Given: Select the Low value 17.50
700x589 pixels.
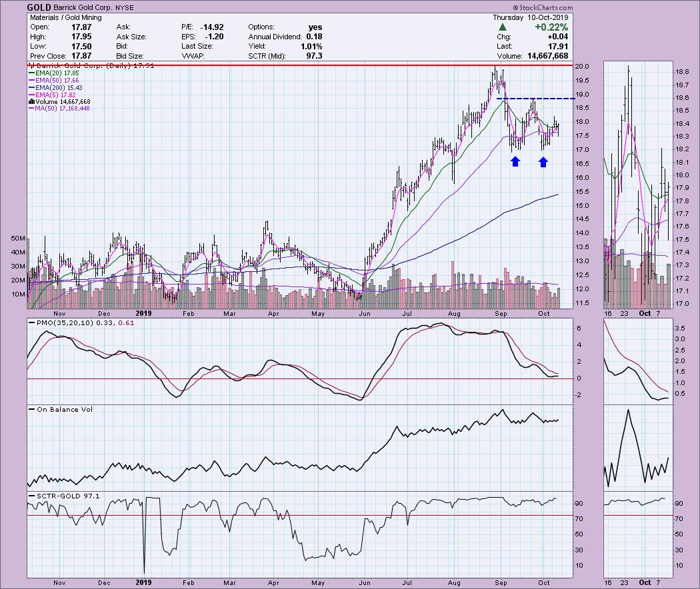Looking at the screenshot, I should tap(81, 47).
